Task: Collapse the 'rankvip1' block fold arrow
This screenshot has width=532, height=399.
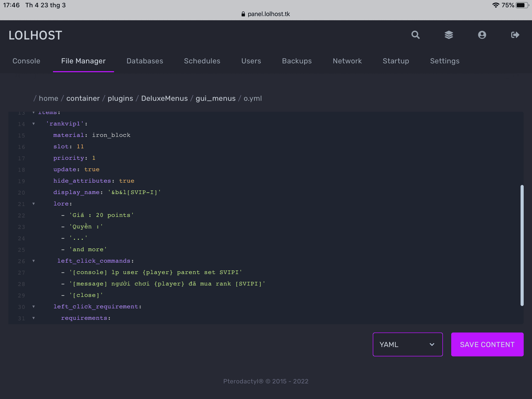Action: tap(34, 124)
